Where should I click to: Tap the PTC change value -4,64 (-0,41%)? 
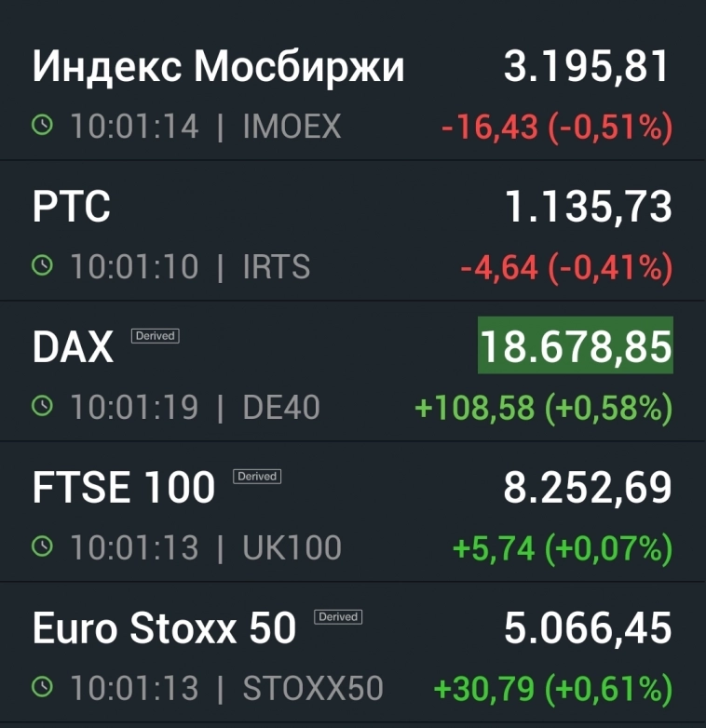click(x=565, y=268)
